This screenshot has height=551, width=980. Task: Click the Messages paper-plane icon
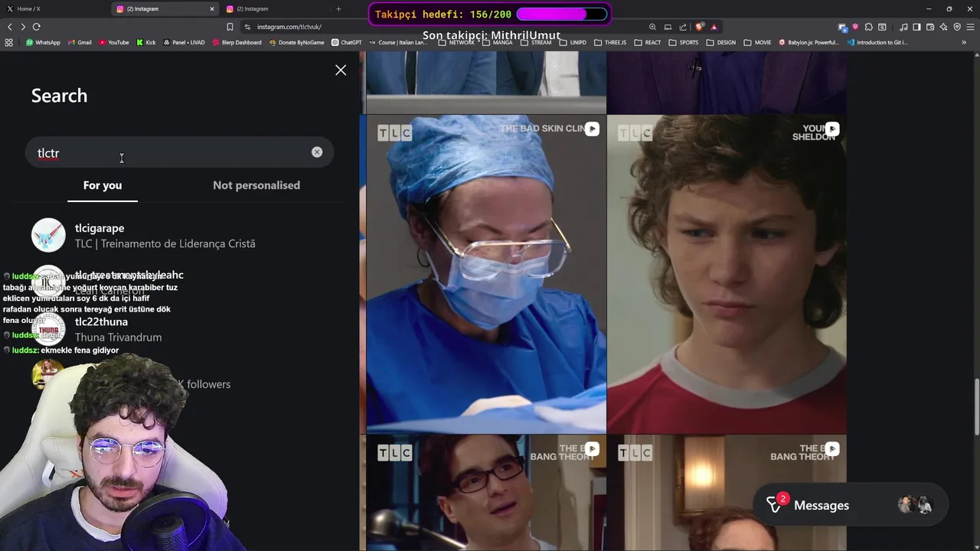[775, 506]
